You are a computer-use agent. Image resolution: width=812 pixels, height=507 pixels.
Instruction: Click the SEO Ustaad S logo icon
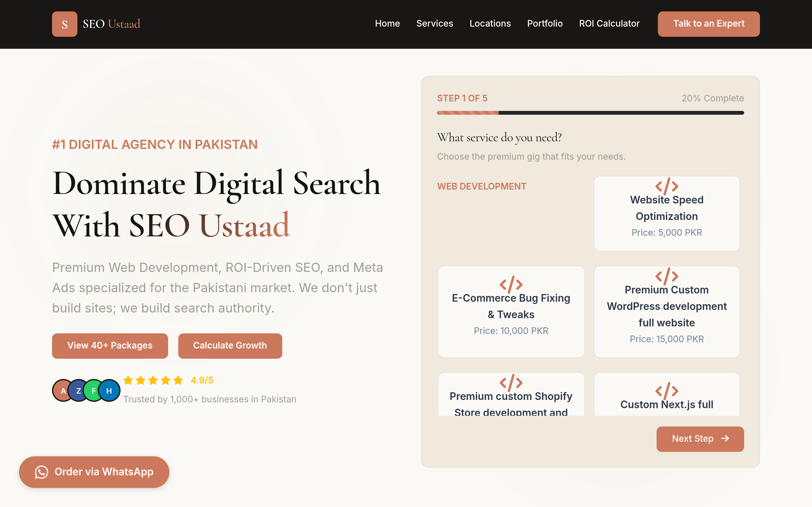(x=64, y=24)
